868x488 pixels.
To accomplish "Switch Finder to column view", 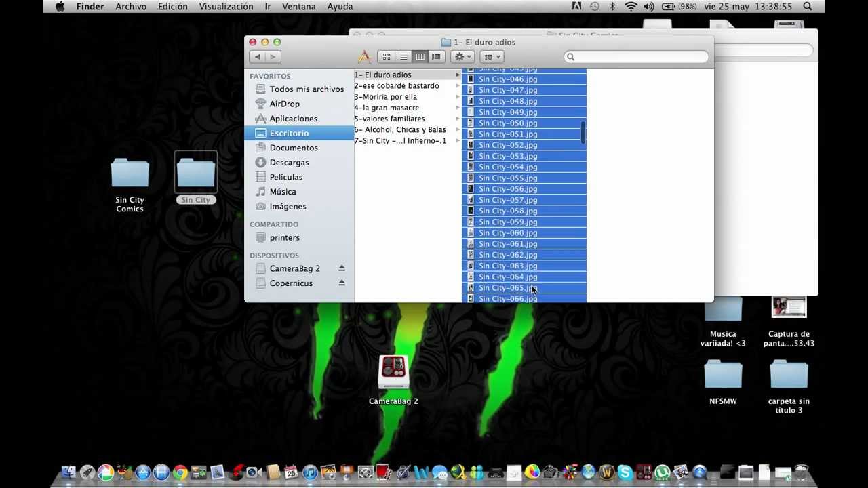I will (x=420, y=57).
